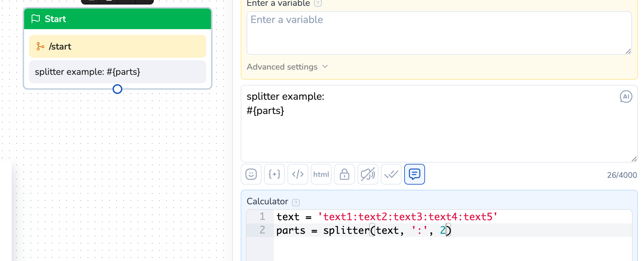Open the AI assistant for the message

[626, 96]
